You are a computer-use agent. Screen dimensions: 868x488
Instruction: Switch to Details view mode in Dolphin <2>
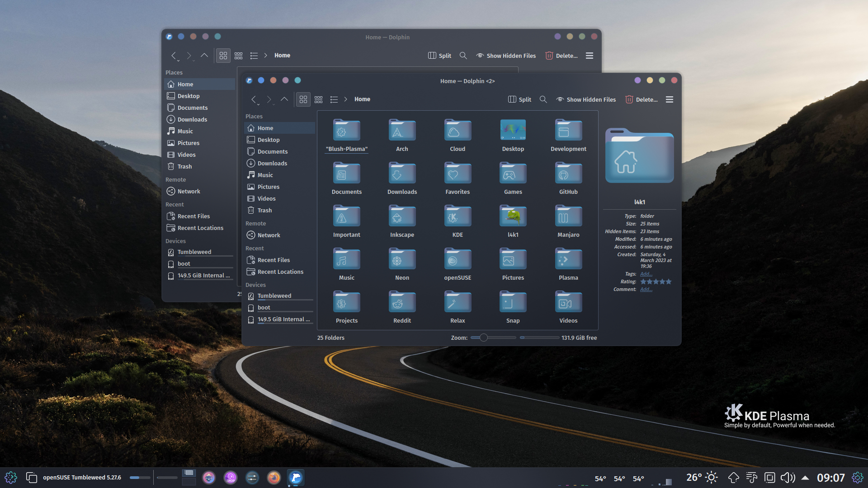pyautogui.click(x=334, y=99)
